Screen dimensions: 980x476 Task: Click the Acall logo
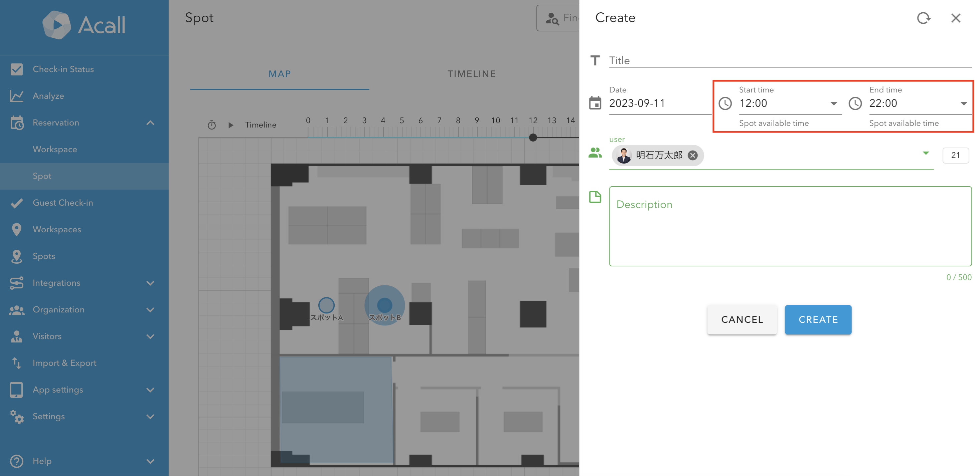[x=84, y=25]
